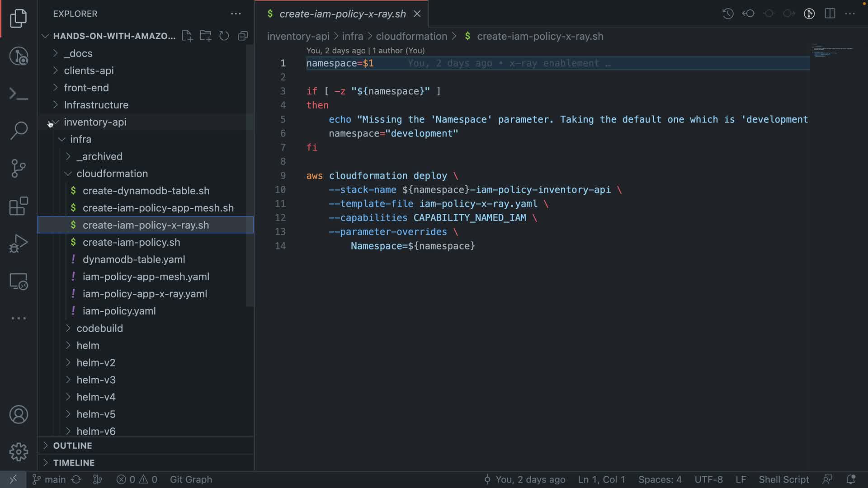Expand the TIMELINE section
This screenshot has height=488, width=868.
pyautogui.click(x=74, y=463)
